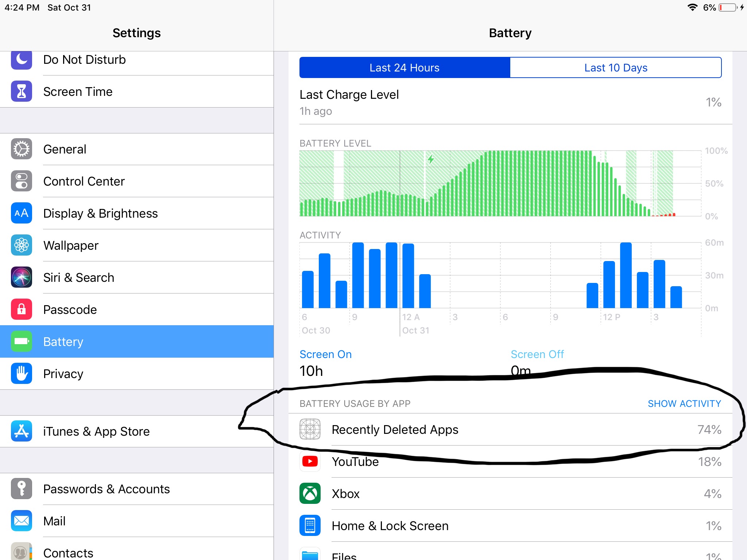Tap the battery level chart charging bolt
The image size is (747, 560).
point(431,159)
